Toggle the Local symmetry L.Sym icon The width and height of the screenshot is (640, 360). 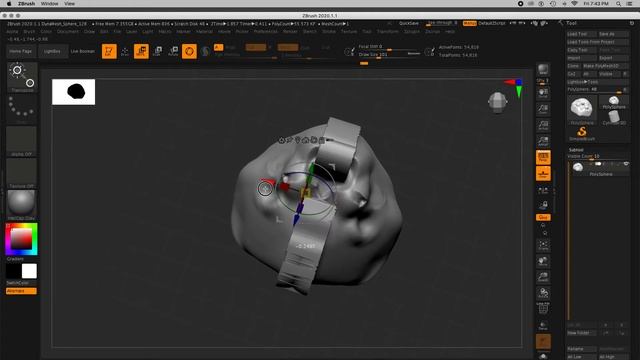[x=543, y=190]
